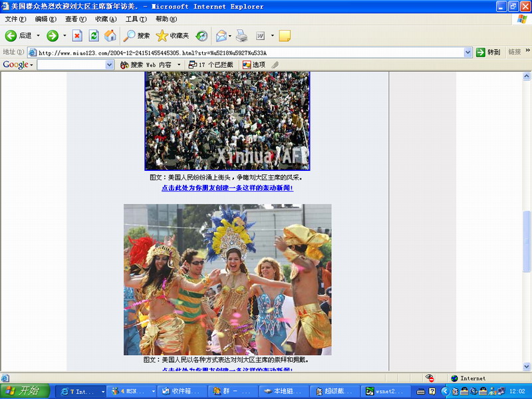
Task: Click the carnival dancers photo
Action: [x=227, y=279]
